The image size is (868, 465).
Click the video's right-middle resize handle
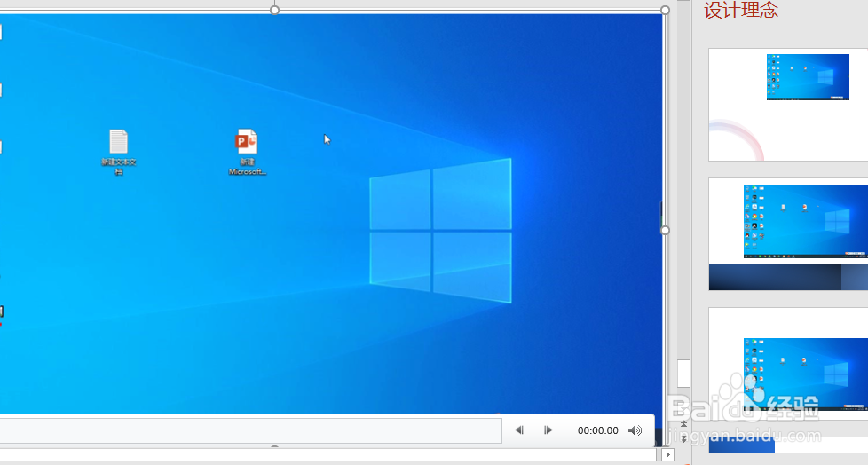pyautogui.click(x=665, y=230)
